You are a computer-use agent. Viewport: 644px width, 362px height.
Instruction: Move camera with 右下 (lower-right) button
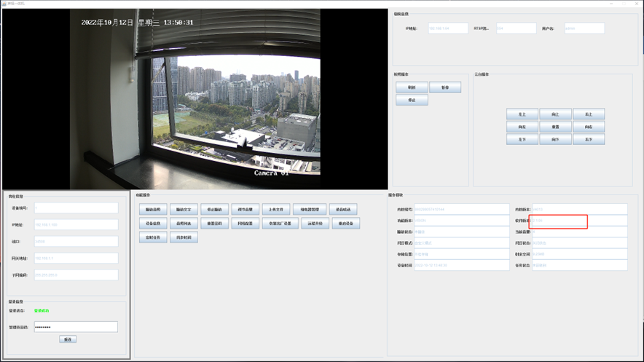(589, 139)
